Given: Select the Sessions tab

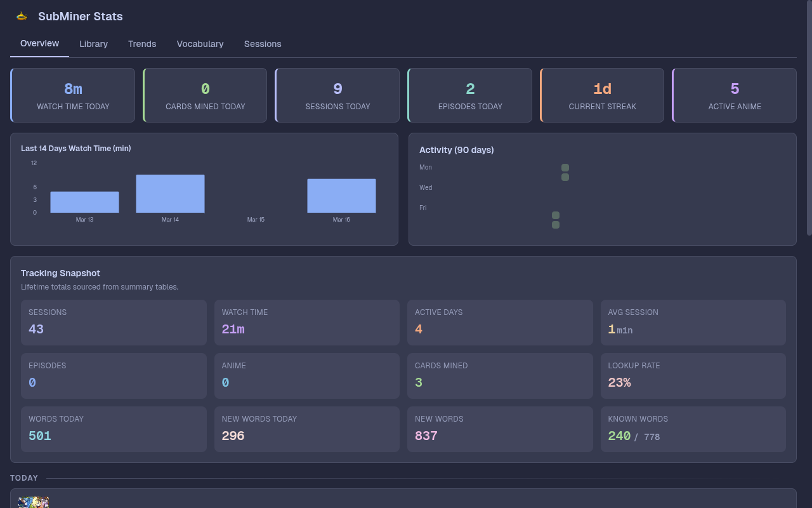Looking at the screenshot, I should 263,44.
